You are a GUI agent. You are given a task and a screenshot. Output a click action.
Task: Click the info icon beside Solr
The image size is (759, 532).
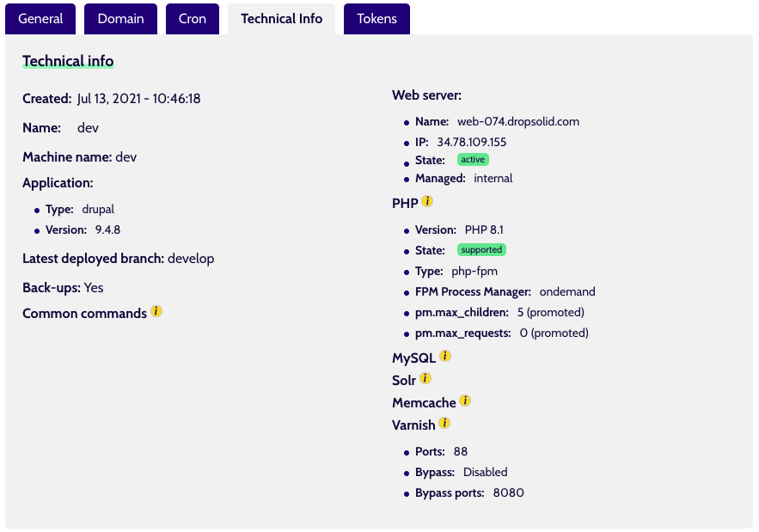coord(425,378)
